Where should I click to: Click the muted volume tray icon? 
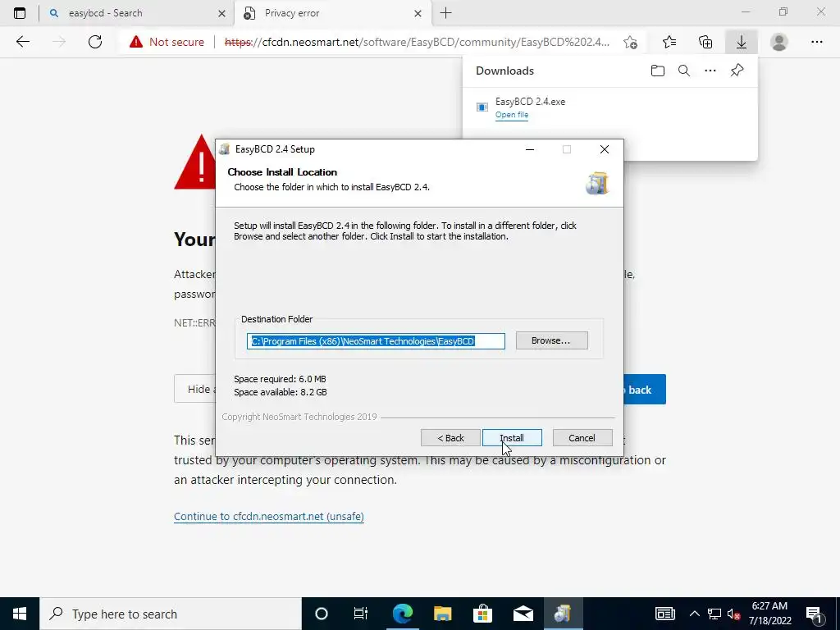[x=733, y=614]
